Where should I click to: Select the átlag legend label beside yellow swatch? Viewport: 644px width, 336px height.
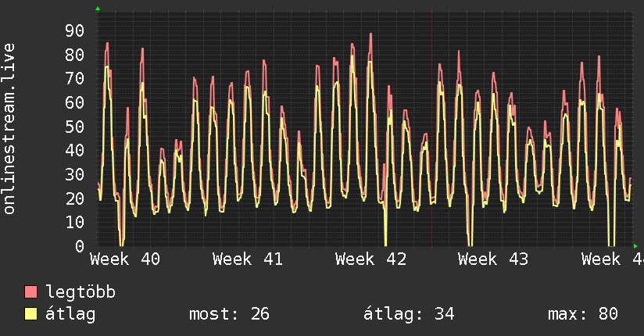(x=70, y=314)
